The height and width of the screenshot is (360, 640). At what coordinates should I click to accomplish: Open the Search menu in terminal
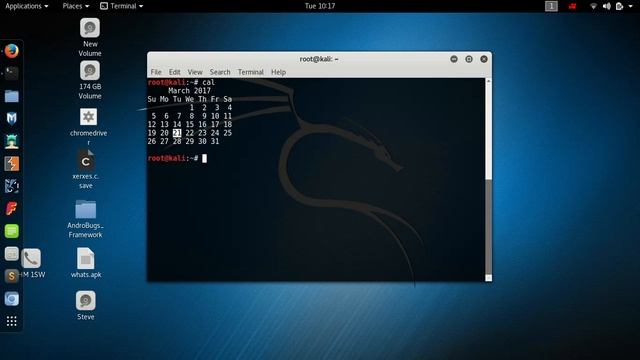(x=220, y=72)
